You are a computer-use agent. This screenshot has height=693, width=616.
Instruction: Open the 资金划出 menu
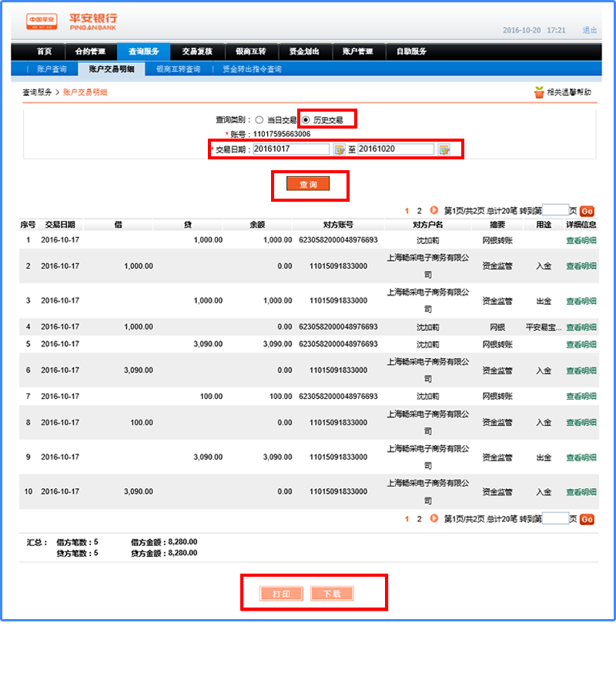[304, 52]
